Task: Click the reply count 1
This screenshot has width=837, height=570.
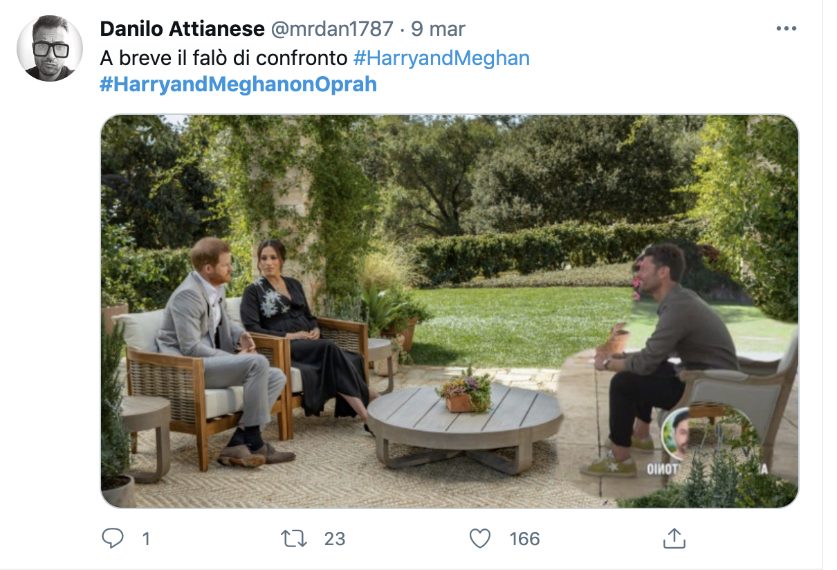Action: pyautogui.click(x=146, y=538)
